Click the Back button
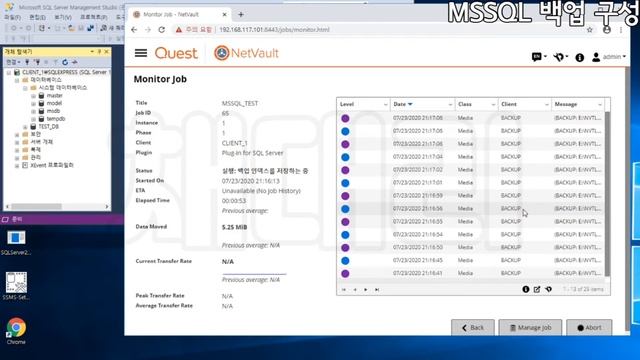 coord(473,327)
